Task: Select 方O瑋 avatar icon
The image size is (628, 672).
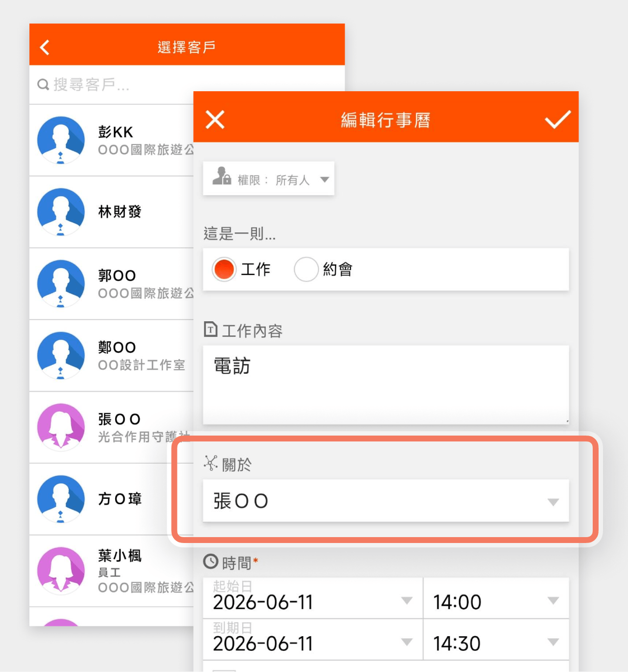Action: click(x=61, y=499)
